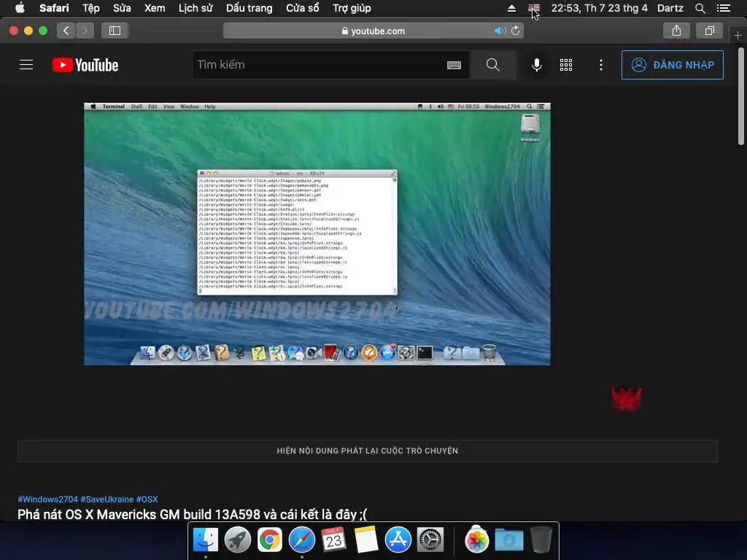Click HIỆN NỘI DUNG PHÁT LẠI CUỘC TRÒ CHUYỆN

click(x=368, y=451)
